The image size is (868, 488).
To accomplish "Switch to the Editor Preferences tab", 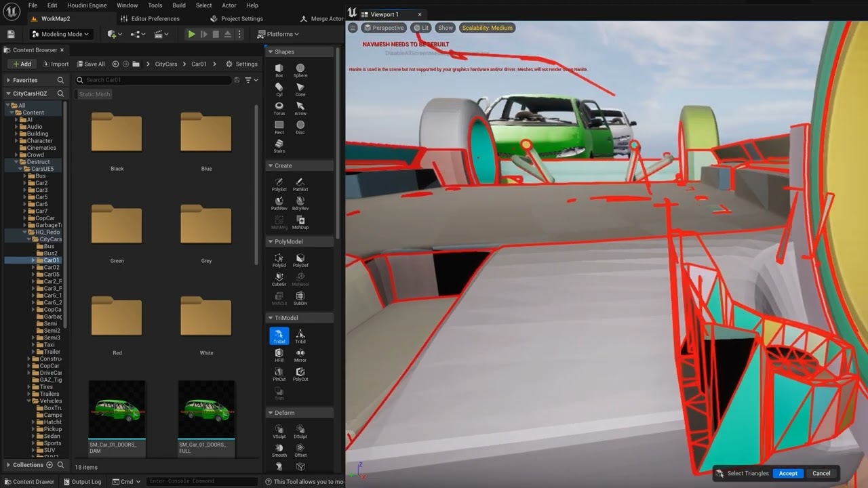I will pyautogui.click(x=150, y=18).
